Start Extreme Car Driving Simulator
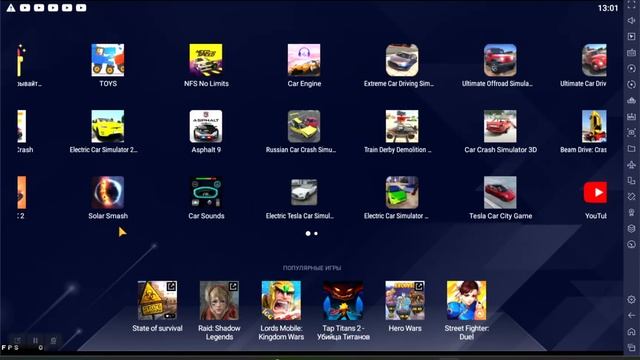640x360 pixels. pyautogui.click(x=402, y=60)
